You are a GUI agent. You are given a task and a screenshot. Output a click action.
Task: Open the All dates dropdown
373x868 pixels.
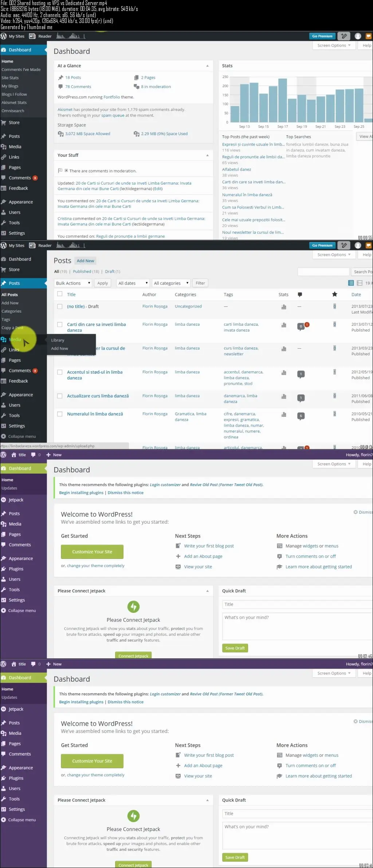point(133,283)
